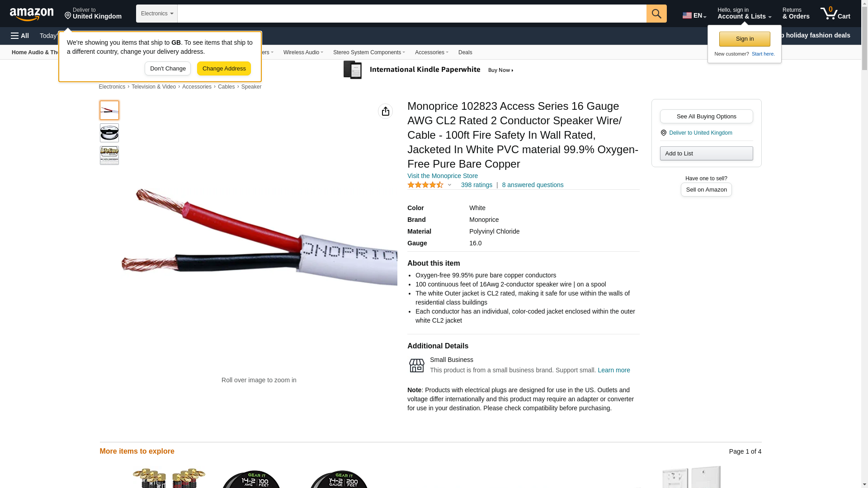868x488 pixels.
Task: Open the Wireless Audio menu
Action: click(x=303, y=52)
